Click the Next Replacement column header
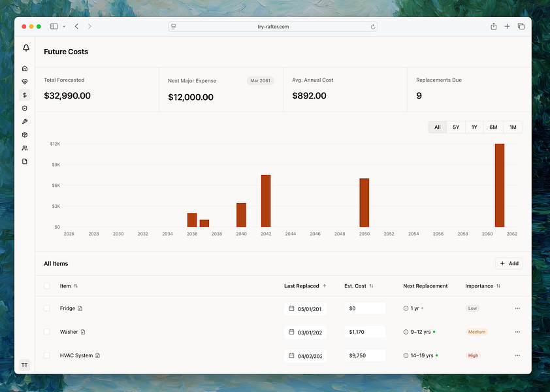The height and width of the screenshot is (392, 550). click(425, 286)
